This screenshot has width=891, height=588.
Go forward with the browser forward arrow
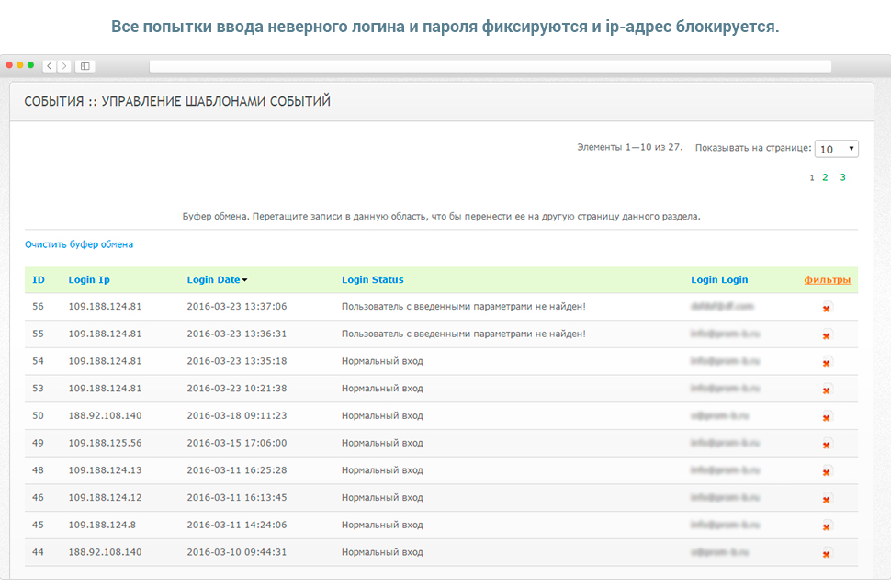pyautogui.click(x=64, y=66)
